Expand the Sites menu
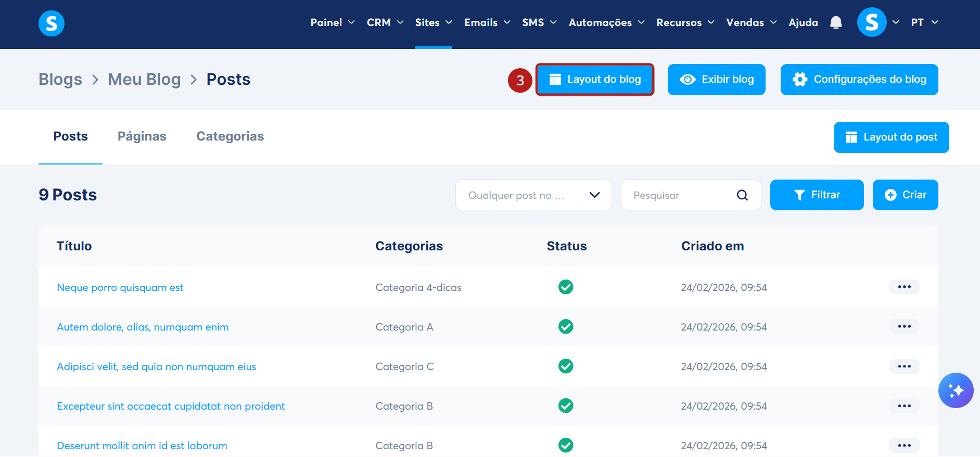This screenshot has height=457, width=980. pos(434,22)
